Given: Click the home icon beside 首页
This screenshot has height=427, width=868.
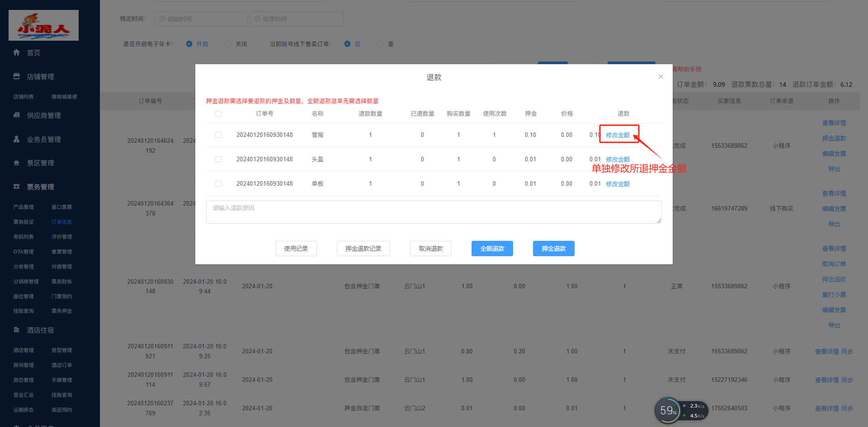Looking at the screenshot, I should click(17, 52).
